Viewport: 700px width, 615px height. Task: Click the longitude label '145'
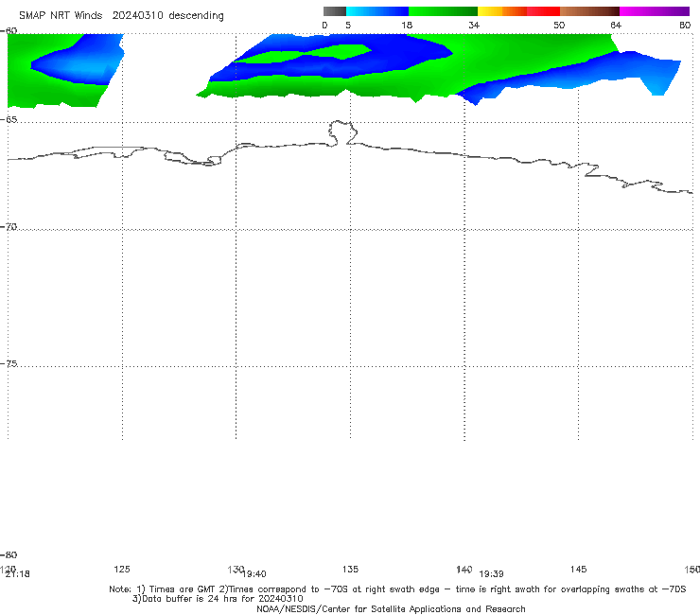click(579, 569)
